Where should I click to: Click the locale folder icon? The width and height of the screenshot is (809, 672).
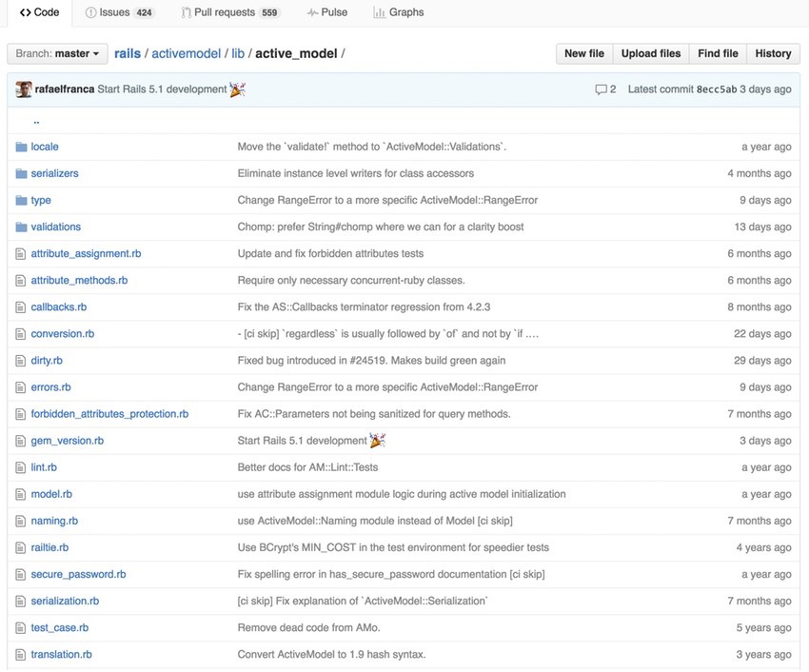click(x=21, y=148)
